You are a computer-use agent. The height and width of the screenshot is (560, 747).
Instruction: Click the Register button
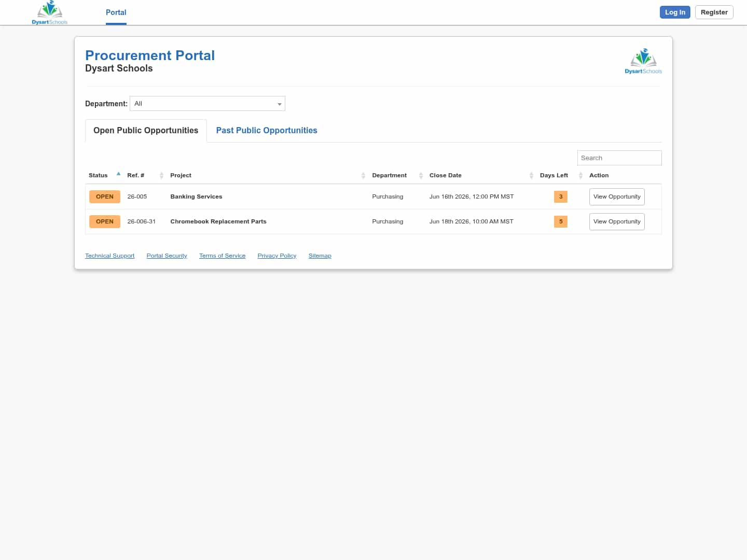pyautogui.click(x=714, y=12)
